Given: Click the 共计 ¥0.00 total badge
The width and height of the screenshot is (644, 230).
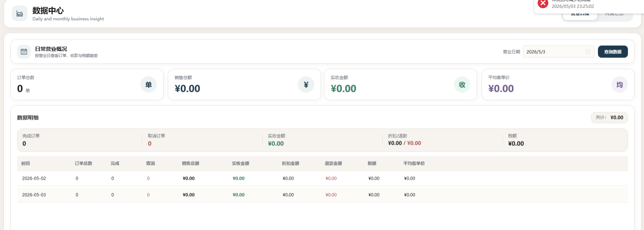Looking at the screenshot, I should click(x=609, y=117).
